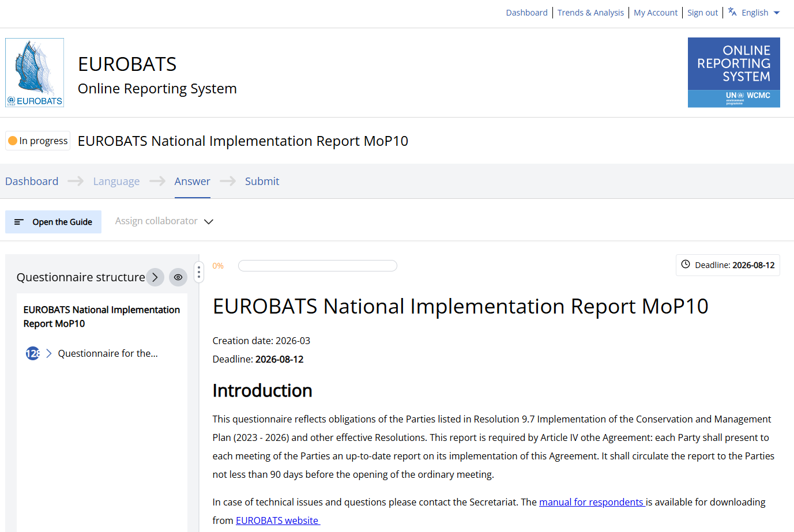Go to the Submit step
Viewport: 794px width, 532px height.
262,181
